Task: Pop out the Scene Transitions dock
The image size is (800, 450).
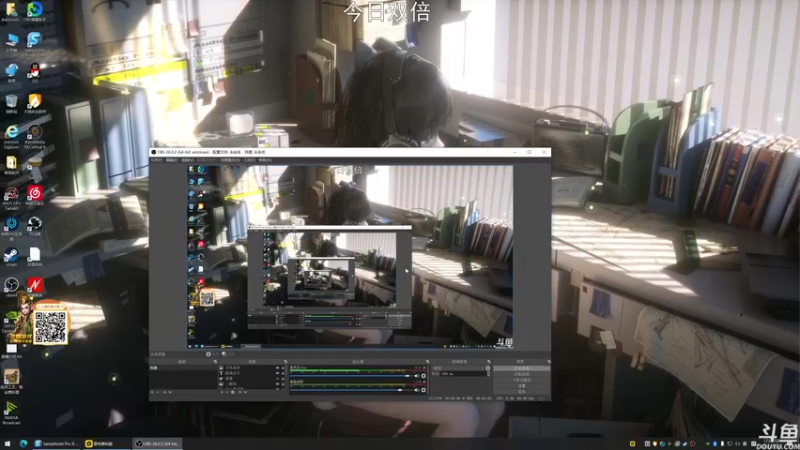Action: coord(489,362)
